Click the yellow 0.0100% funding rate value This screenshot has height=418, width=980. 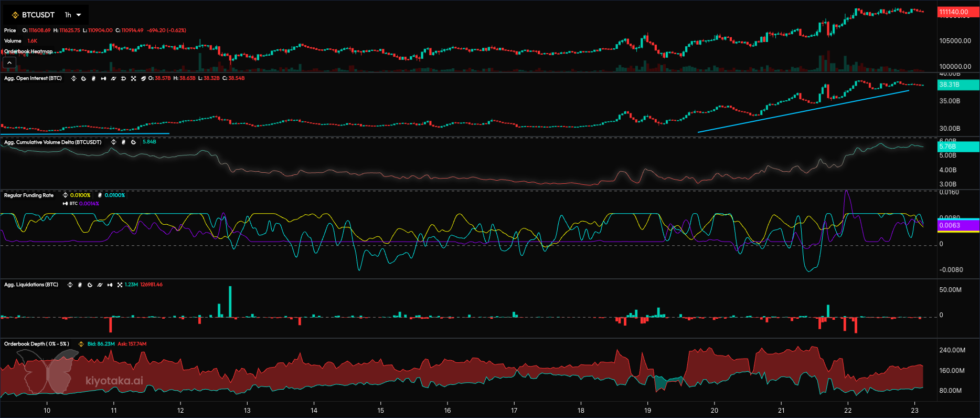(x=80, y=195)
